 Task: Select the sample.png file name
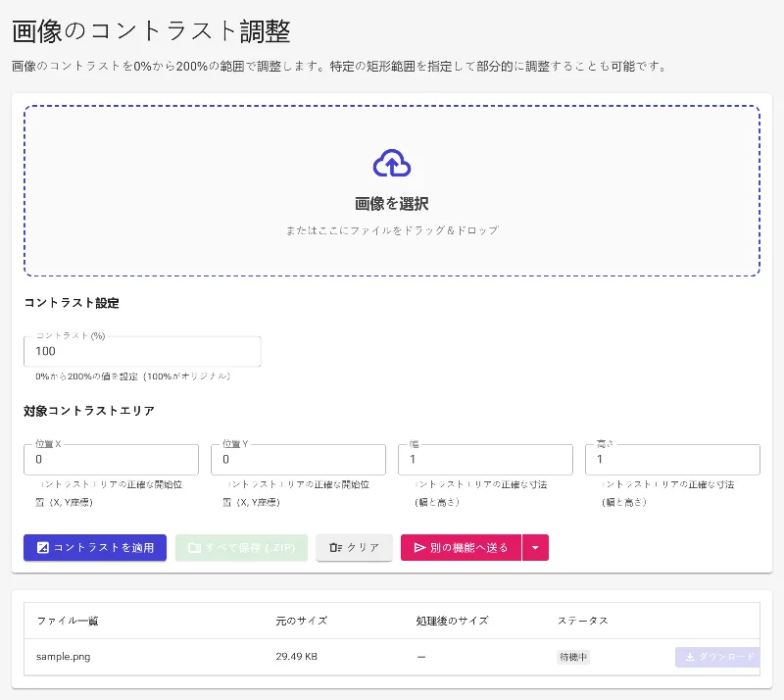tap(63, 657)
